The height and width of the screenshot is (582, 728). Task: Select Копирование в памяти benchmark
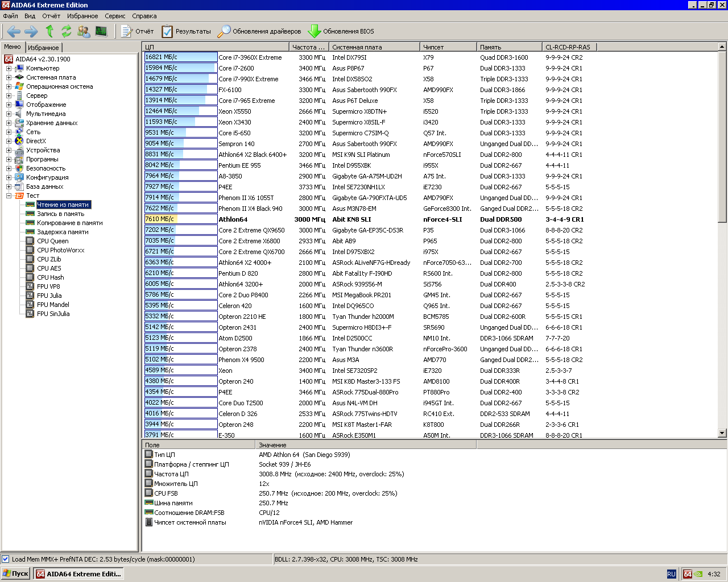(70, 223)
